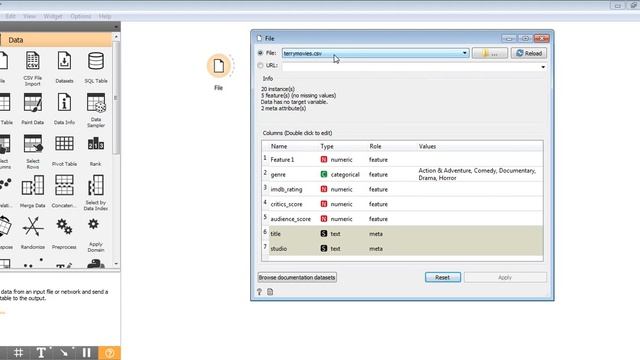Click the Apply button

tap(505, 278)
